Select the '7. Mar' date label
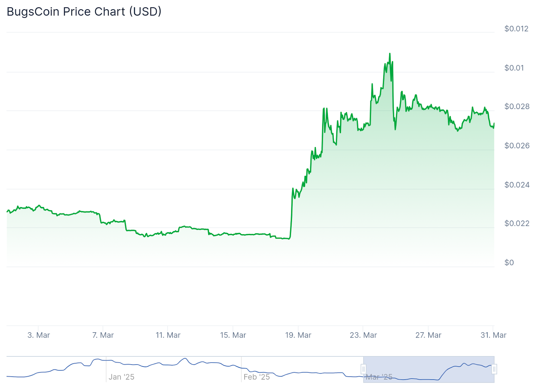 click(x=103, y=335)
